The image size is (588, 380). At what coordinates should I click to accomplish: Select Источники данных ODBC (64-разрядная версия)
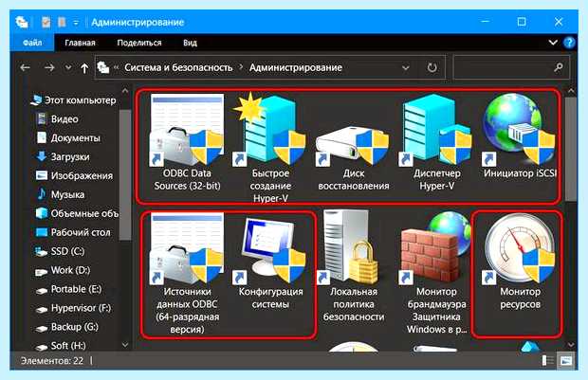(187, 274)
